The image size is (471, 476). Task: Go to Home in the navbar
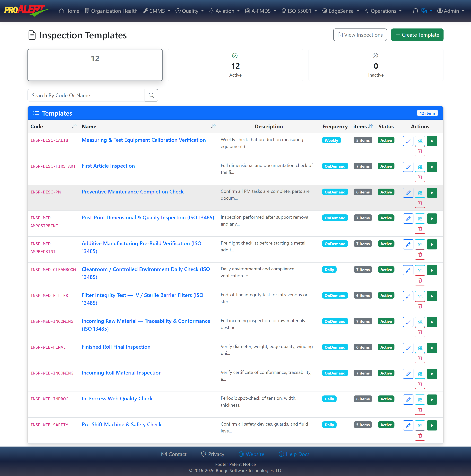[69, 11]
